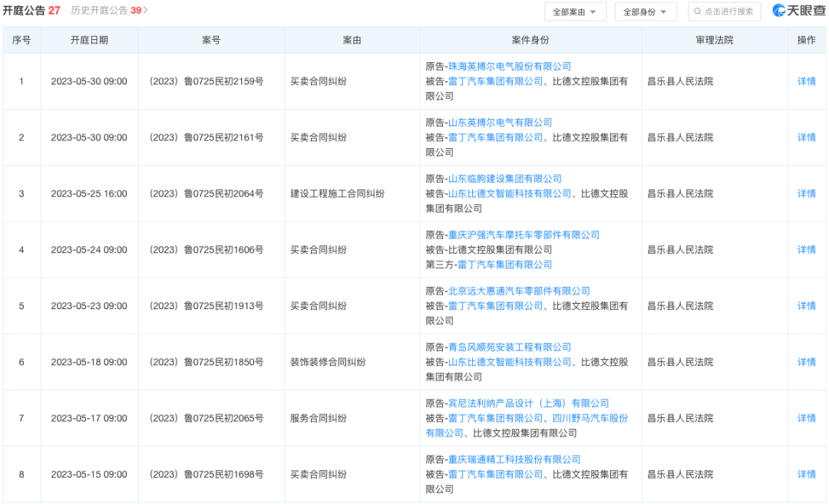Open plaintiff 珠海英搏尔电气股份有限公司 link

coord(510,67)
